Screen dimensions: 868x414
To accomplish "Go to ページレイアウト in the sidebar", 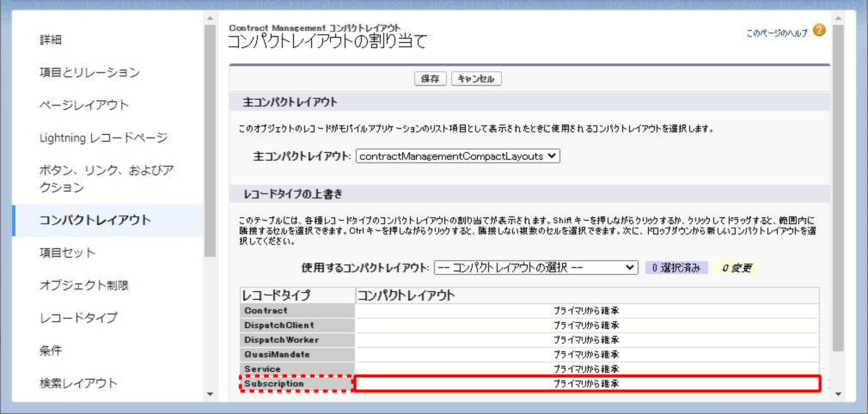I will click(84, 105).
